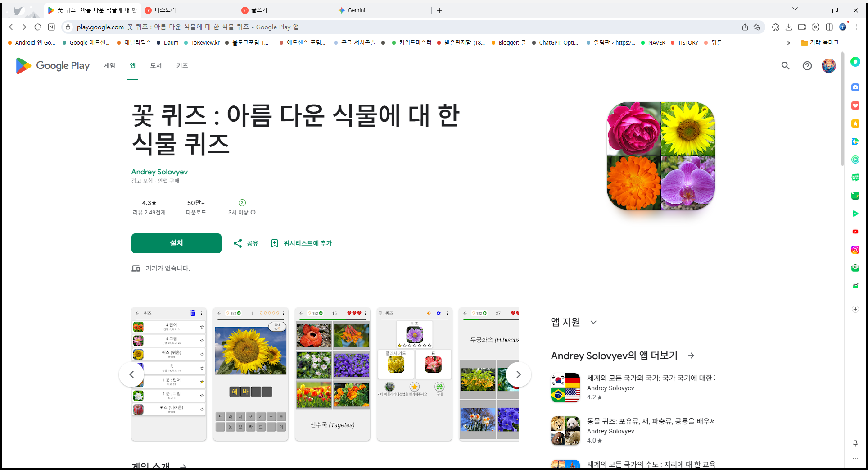The height and width of the screenshot is (470, 868).
Task: Open Instagram from the Edge sidebar
Action: pyautogui.click(x=855, y=250)
